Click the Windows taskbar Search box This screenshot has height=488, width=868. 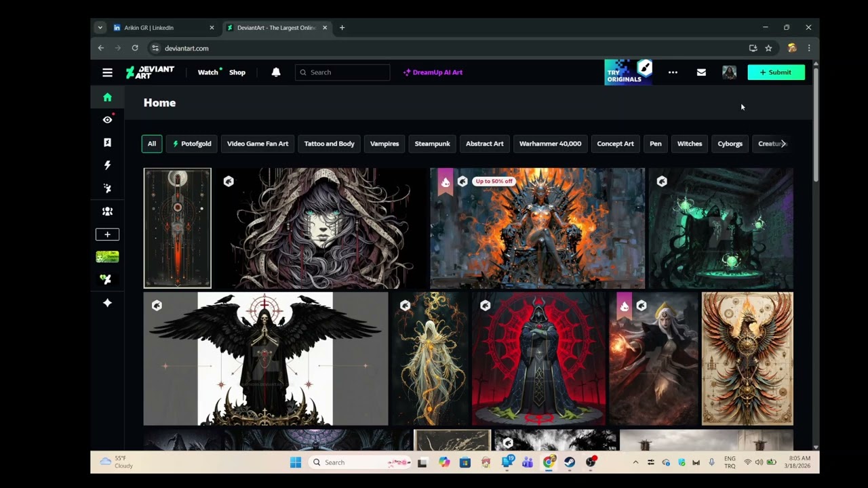pyautogui.click(x=359, y=462)
